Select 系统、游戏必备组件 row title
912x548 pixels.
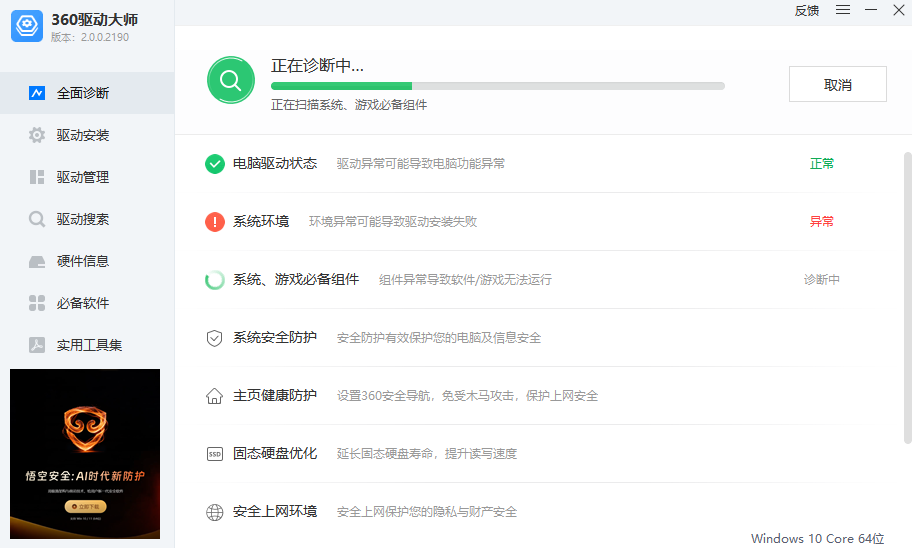pyautogui.click(x=296, y=280)
